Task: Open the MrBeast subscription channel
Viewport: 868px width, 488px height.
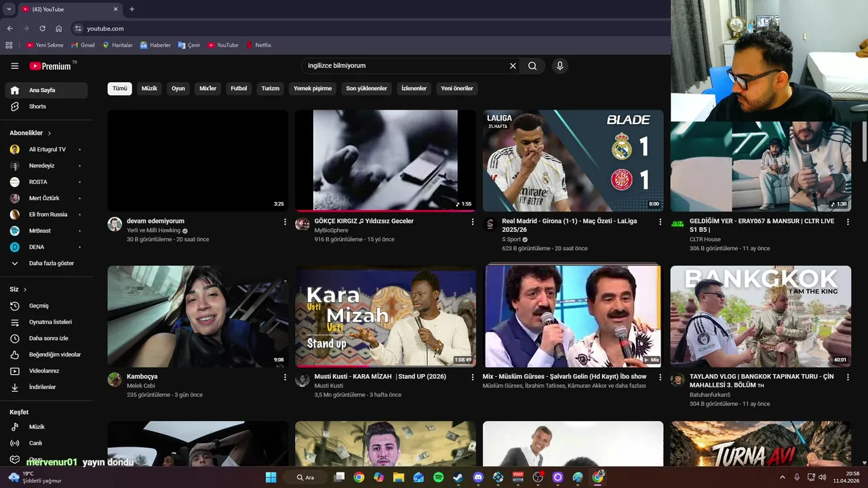Action: (46, 230)
